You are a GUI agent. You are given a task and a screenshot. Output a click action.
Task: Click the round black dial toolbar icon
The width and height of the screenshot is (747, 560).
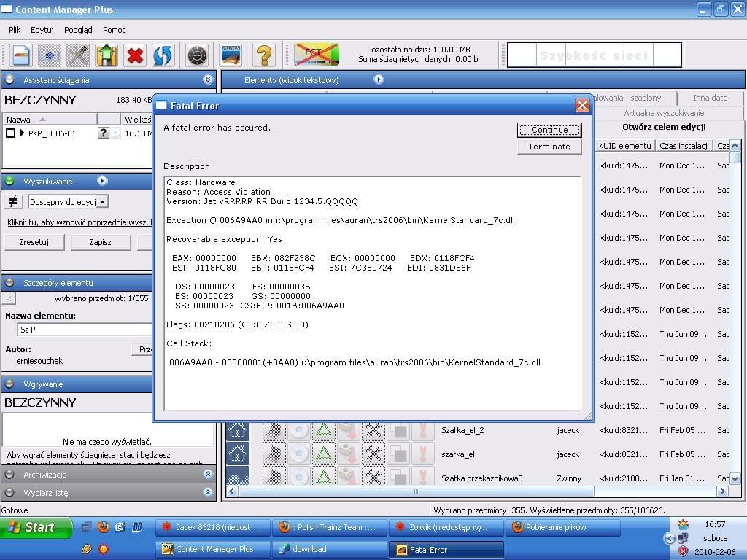click(x=197, y=55)
